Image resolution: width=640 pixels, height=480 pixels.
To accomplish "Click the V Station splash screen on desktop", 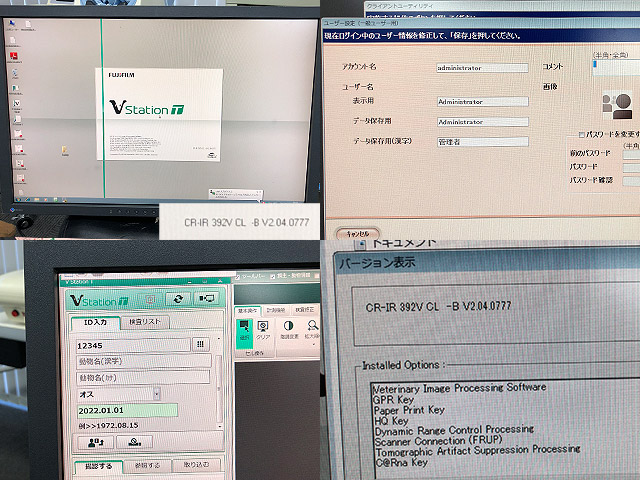I will click(159, 115).
